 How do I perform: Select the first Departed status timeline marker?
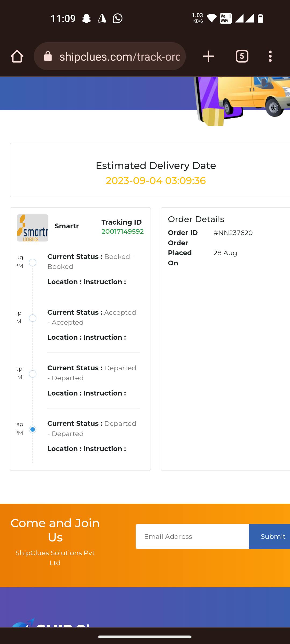(x=33, y=374)
